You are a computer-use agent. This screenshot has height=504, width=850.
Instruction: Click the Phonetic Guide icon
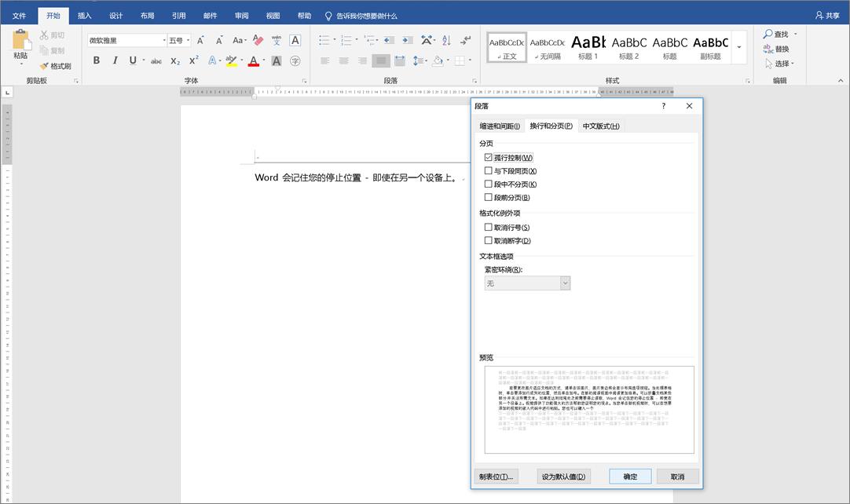(x=277, y=41)
